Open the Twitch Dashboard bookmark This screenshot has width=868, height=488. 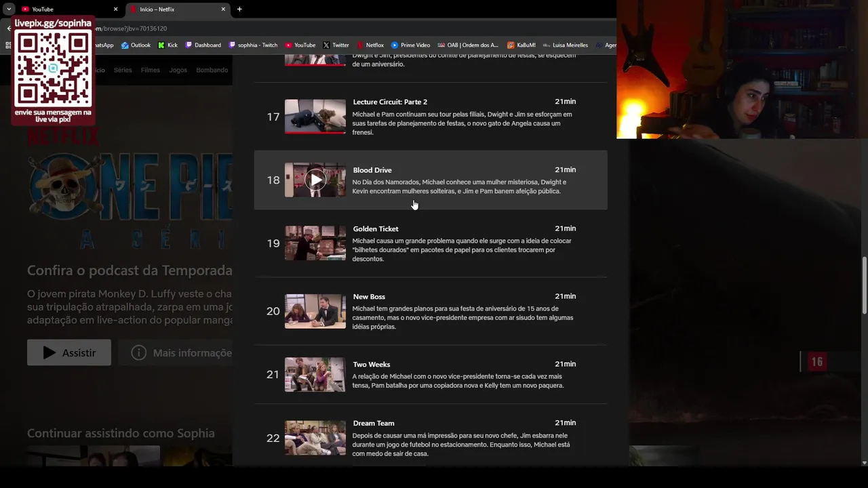[x=203, y=45]
